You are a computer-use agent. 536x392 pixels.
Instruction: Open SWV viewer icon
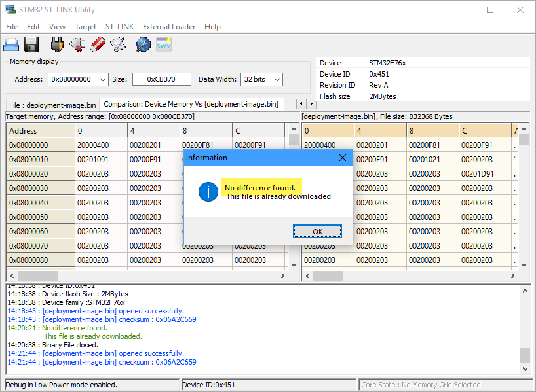click(x=163, y=45)
